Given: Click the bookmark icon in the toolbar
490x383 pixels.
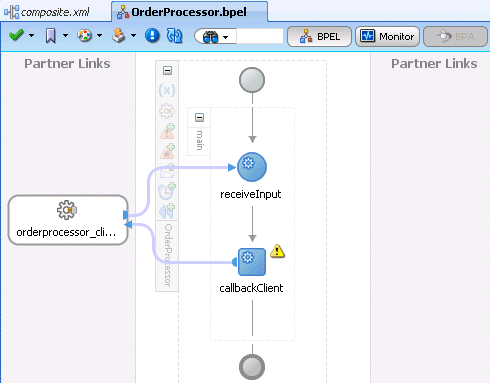Looking at the screenshot, I should 50,36.
